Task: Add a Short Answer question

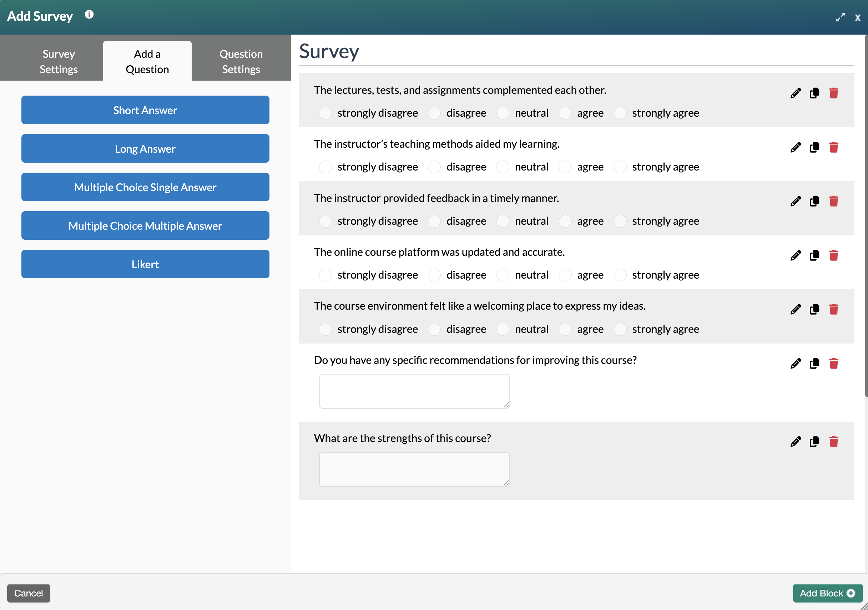Action: pos(145,110)
